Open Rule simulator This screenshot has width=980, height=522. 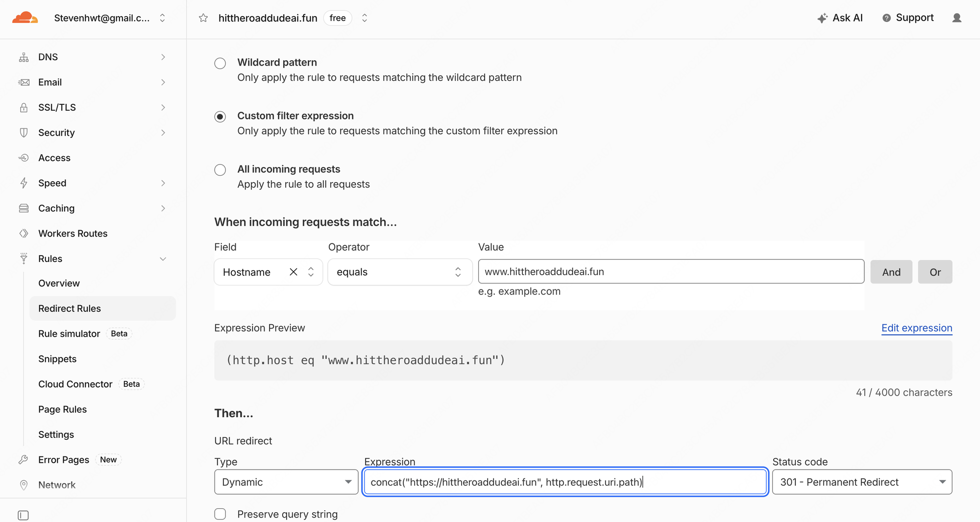click(69, 334)
